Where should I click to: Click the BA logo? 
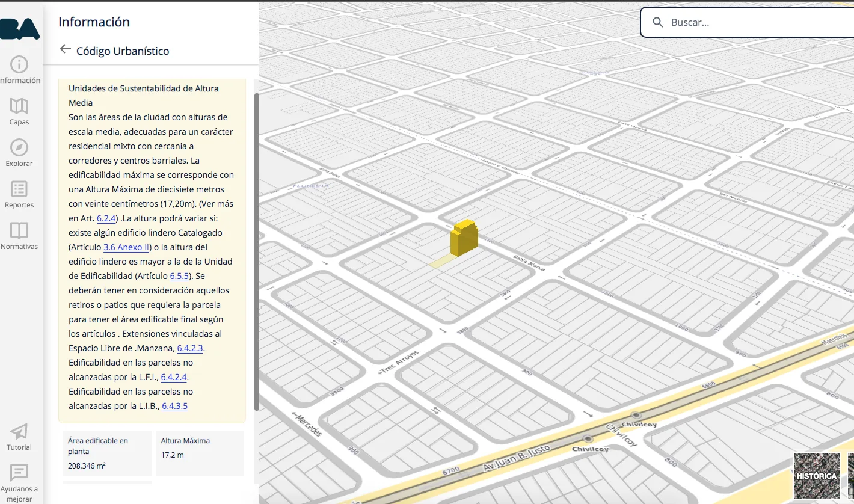pyautogui.click(x=19, y=28)
